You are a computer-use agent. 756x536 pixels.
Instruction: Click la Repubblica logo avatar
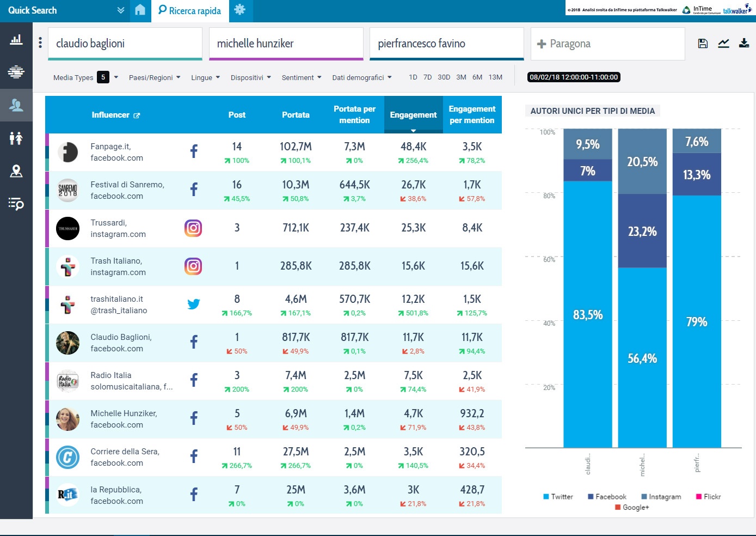(68, 495)
